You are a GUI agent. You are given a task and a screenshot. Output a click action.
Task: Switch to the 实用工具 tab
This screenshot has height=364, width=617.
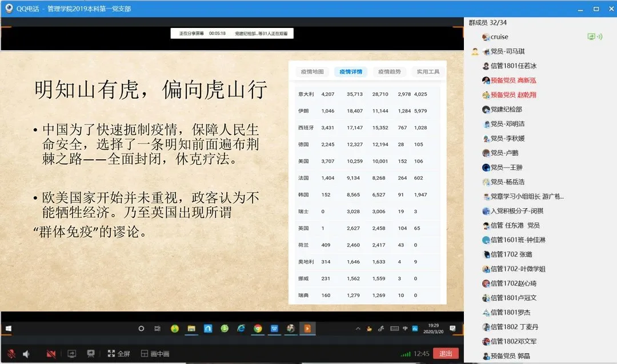[x=427, y=72]
